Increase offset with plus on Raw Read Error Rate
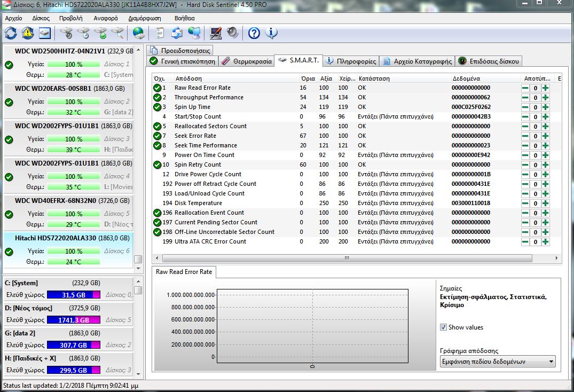 pyautogui.click(x=546, y=88)
